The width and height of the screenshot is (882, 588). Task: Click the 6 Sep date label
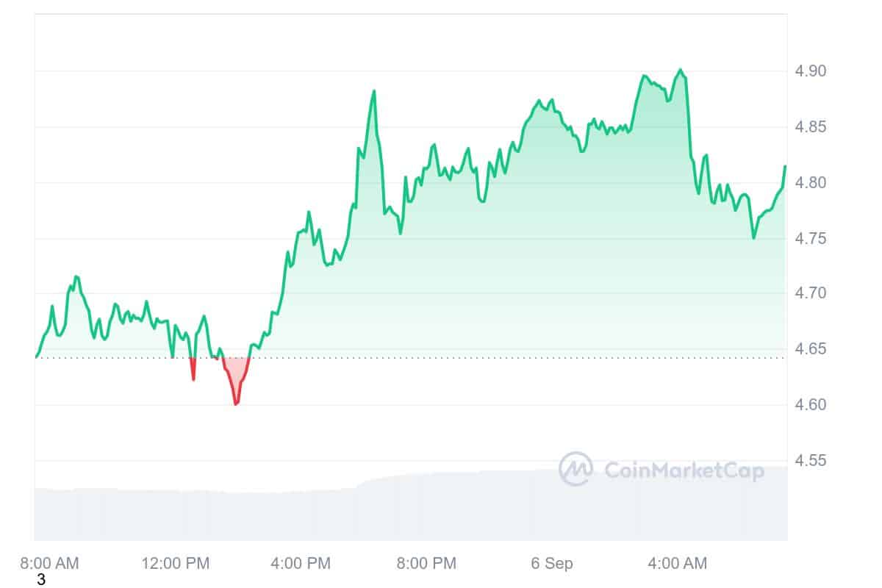(x=552, y=564)
